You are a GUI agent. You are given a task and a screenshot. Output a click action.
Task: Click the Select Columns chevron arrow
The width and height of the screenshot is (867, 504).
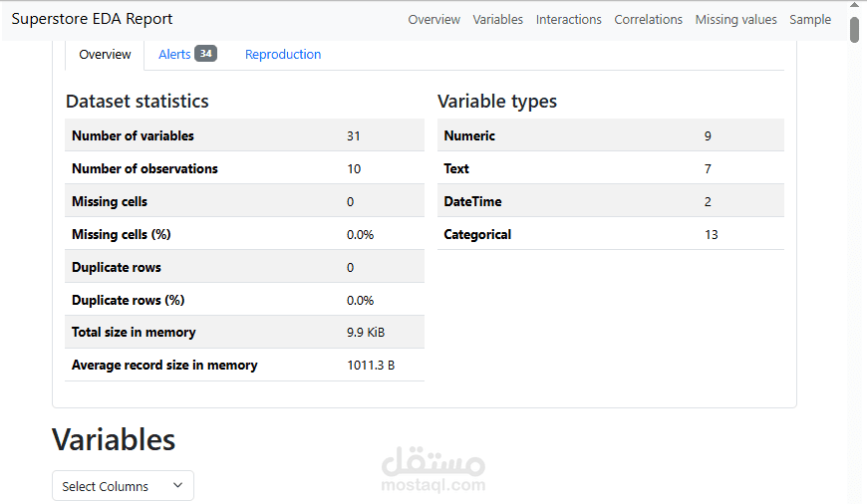(178, 486)
